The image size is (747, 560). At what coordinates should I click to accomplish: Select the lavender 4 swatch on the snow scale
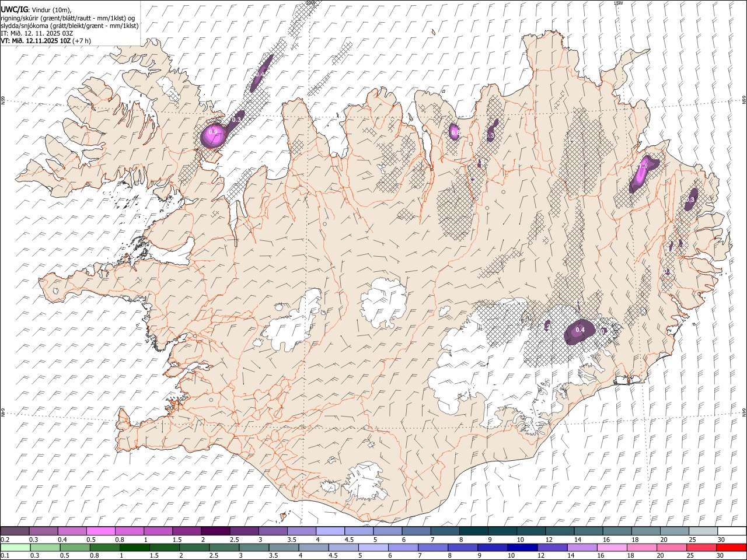tap(330, 531)
